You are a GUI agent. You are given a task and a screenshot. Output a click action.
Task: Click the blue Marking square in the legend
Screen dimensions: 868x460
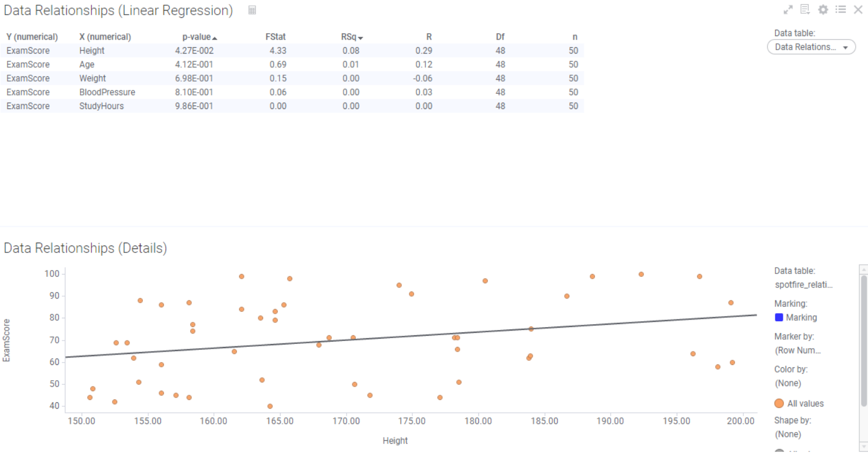(779, 317)
